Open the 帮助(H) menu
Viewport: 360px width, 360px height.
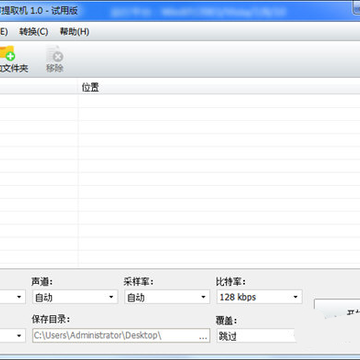[x=74, y=32]
